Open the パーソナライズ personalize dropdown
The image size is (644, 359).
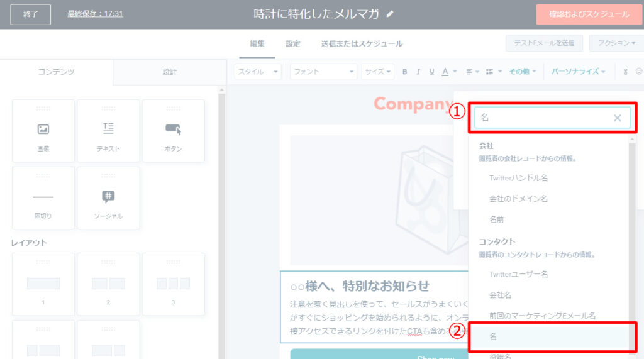(x=578, y=72)
